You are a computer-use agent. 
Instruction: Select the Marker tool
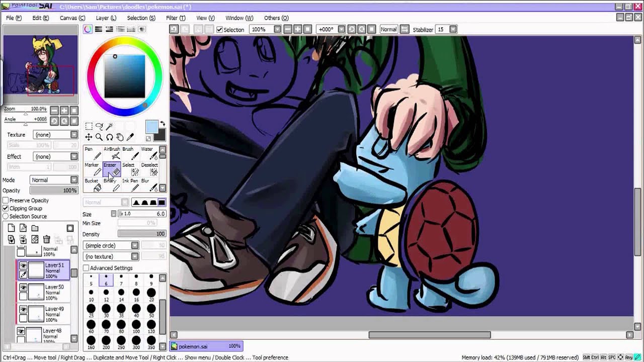click(93, 169)
